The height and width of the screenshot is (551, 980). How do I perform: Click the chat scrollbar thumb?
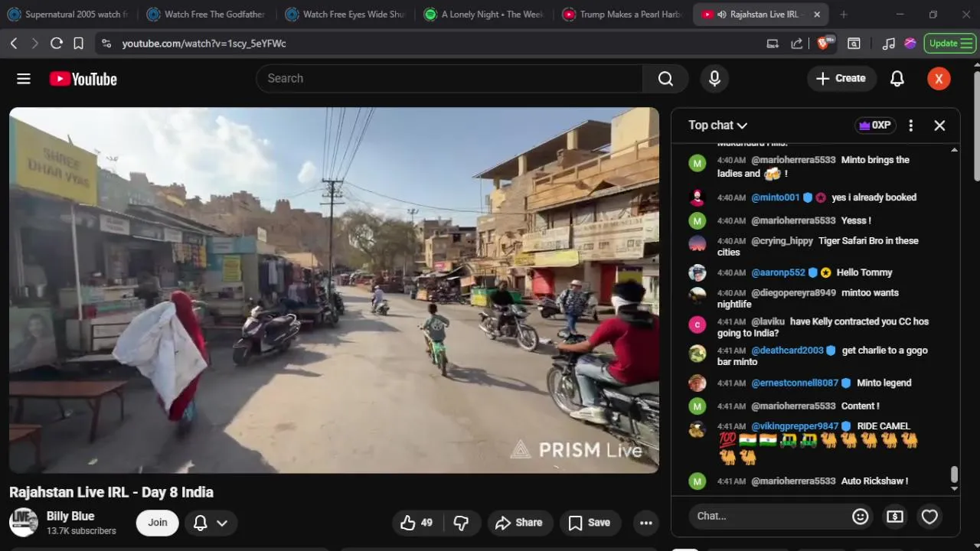click(954, 474)
